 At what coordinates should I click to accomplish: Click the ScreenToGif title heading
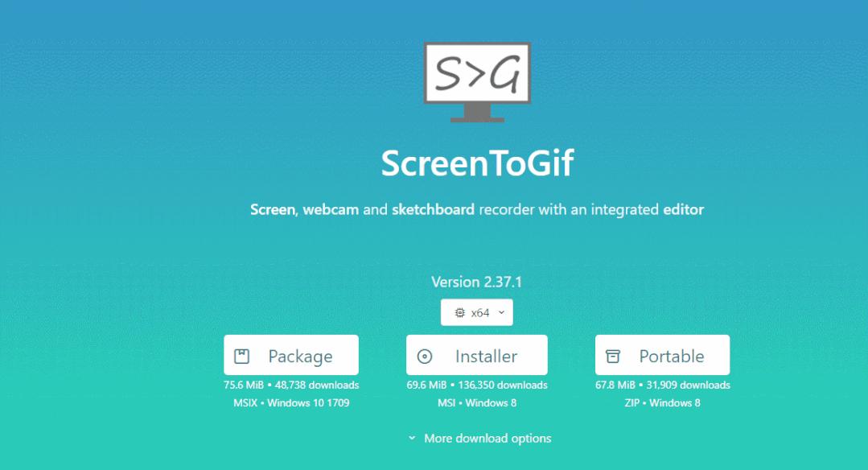click(x=477, y=163)
